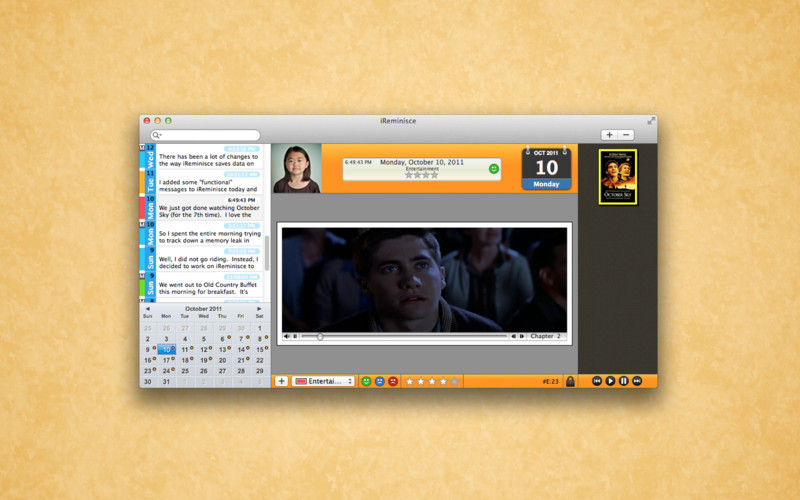Viewport: 800px width, 500px height.
Task: Click the round play button beside the padlock
Action: click(610, 381)
